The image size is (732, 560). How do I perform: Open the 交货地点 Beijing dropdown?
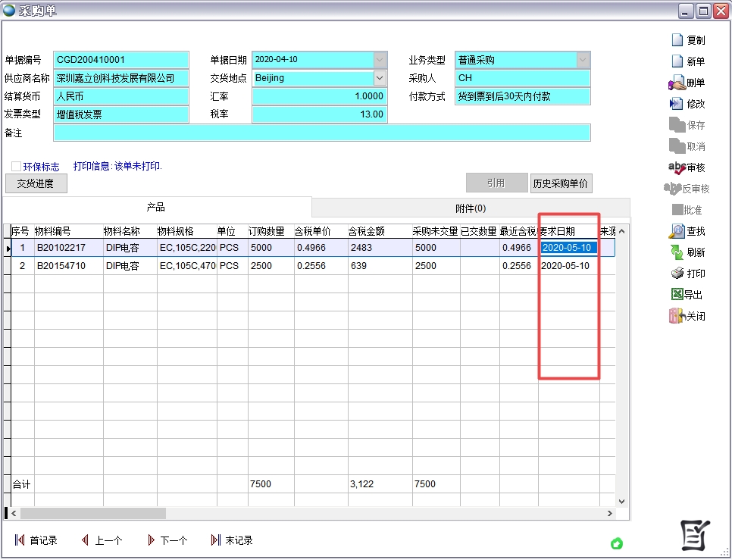click(380, 78)
